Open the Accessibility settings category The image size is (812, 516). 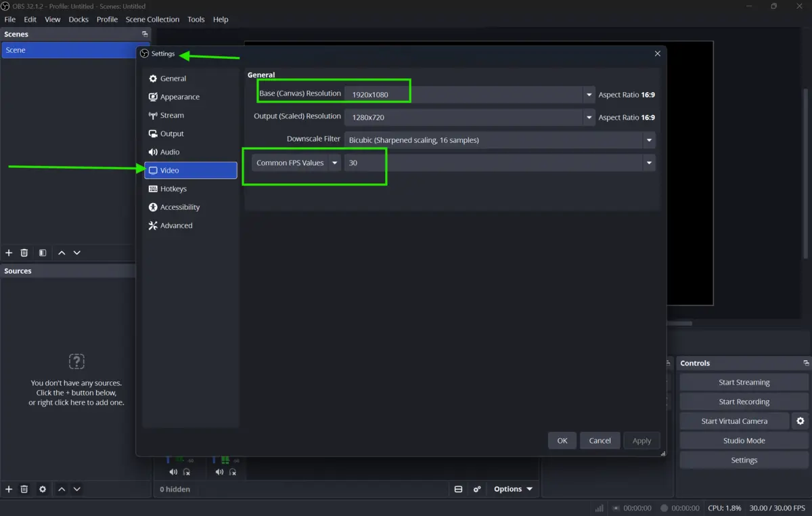pyautogui.click(x=190, y=207)
